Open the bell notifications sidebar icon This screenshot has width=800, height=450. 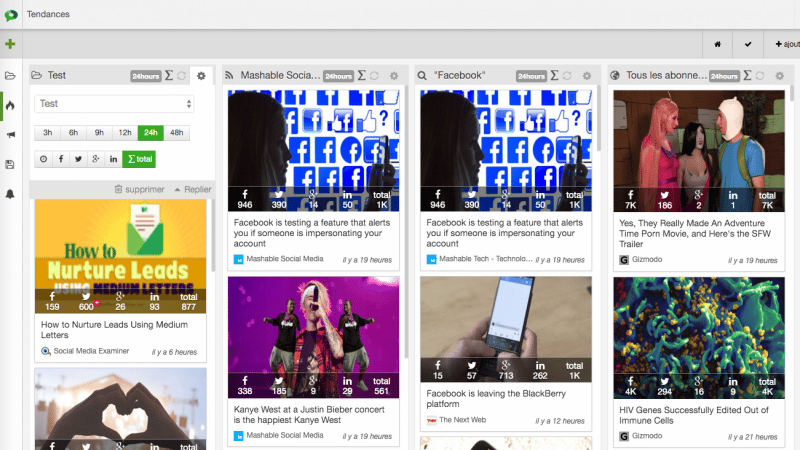[x=10, y=194]
